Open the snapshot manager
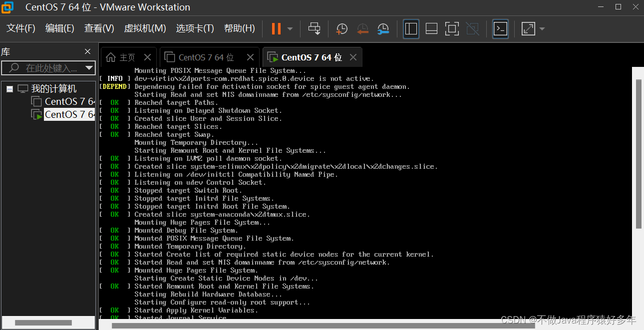Screen dimensions: 644x330 pos(383,29)
